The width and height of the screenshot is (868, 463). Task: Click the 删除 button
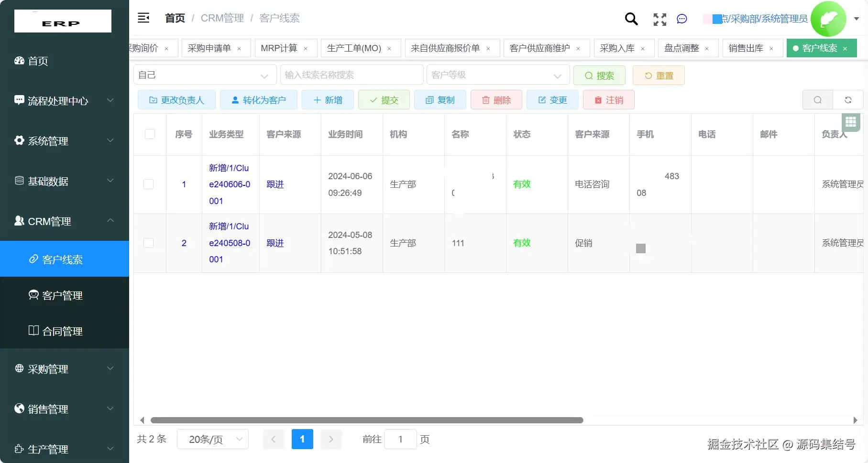[x=496, y=100]
